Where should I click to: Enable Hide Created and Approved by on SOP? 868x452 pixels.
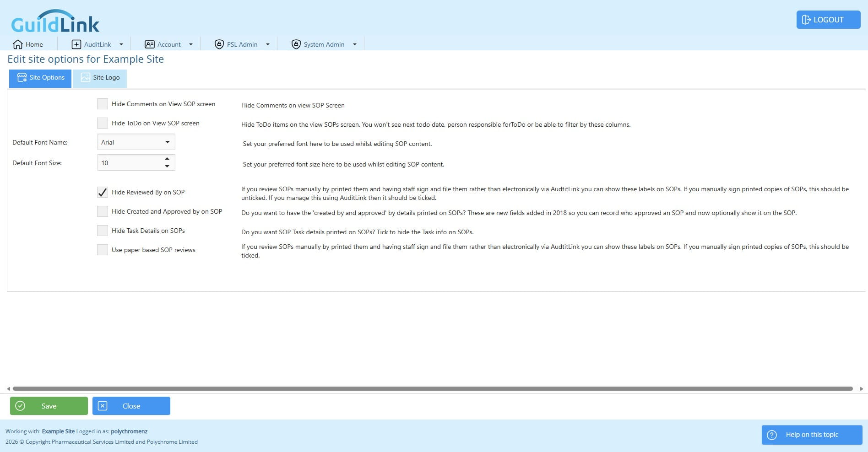[x=103, y=211]
